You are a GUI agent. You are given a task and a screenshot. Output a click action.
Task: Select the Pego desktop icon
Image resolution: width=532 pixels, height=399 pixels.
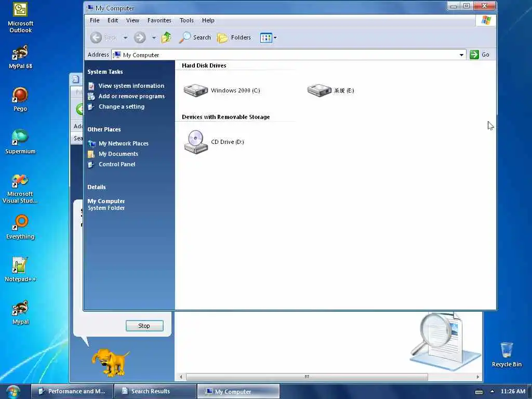coord(20,99)
